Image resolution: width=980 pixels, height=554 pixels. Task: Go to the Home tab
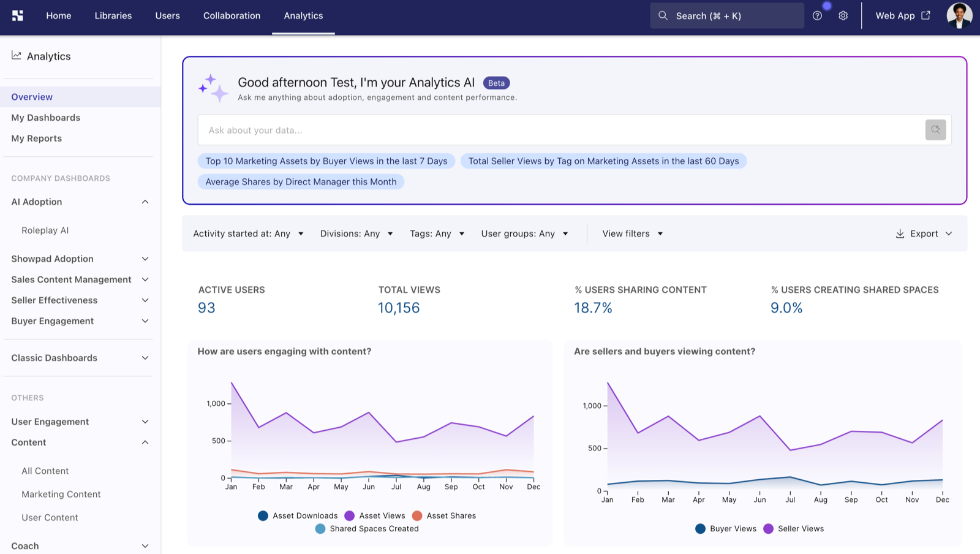tap(59, 16)
